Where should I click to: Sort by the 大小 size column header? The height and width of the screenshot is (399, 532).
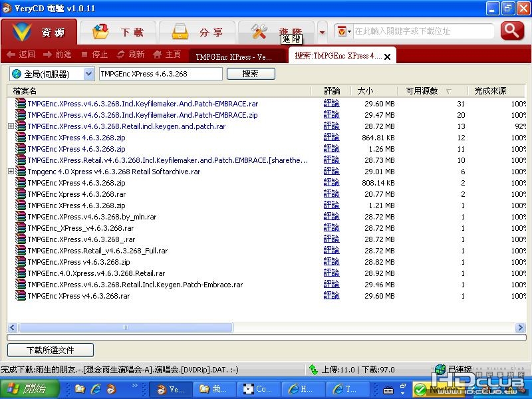(374, 91)
